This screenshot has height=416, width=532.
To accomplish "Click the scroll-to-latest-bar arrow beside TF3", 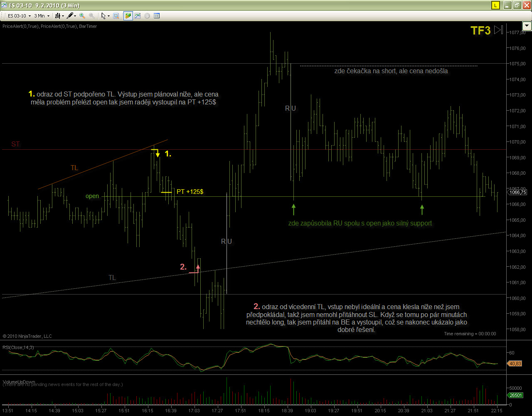I will click(x=499, y=30).
